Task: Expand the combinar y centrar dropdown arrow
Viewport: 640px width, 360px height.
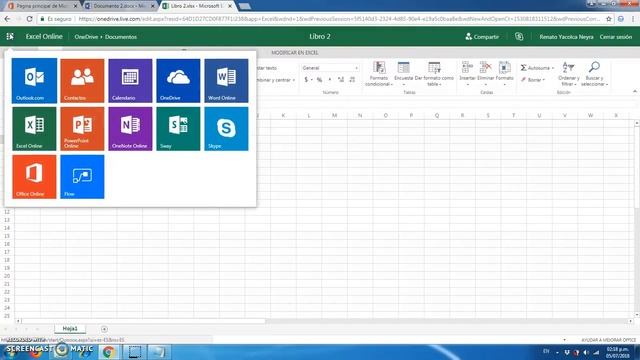Action: click(x=293, y=80)
